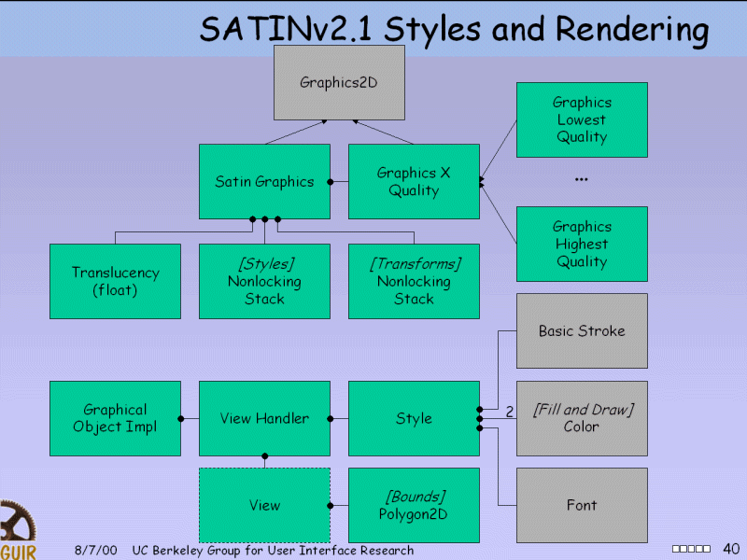Select the Graphics2D box
The image size is (747, 560).
[x=339, y=82]
